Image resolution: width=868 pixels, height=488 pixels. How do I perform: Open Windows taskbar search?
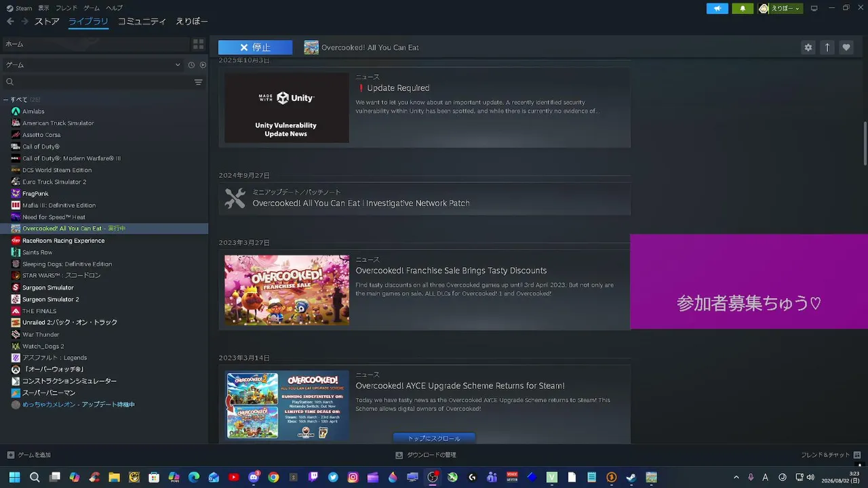tap(35, 477)
